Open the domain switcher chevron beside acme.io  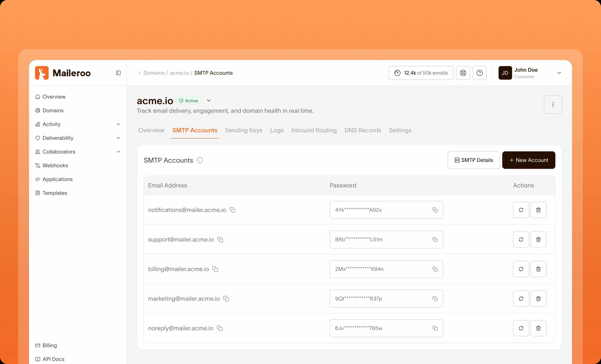209,101
